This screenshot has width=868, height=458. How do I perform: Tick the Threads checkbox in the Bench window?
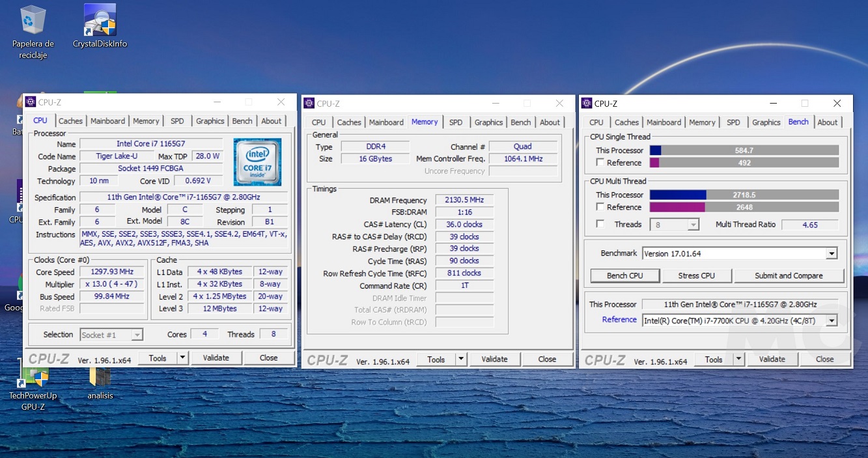coord(600,224)
